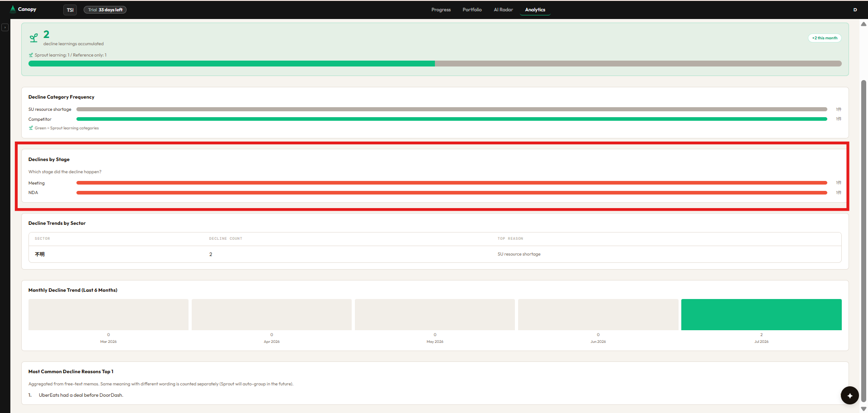Open the D user avatar menu
Image resolution: width=868 pixels, height=413 pixels.
(x=855, y=9)
